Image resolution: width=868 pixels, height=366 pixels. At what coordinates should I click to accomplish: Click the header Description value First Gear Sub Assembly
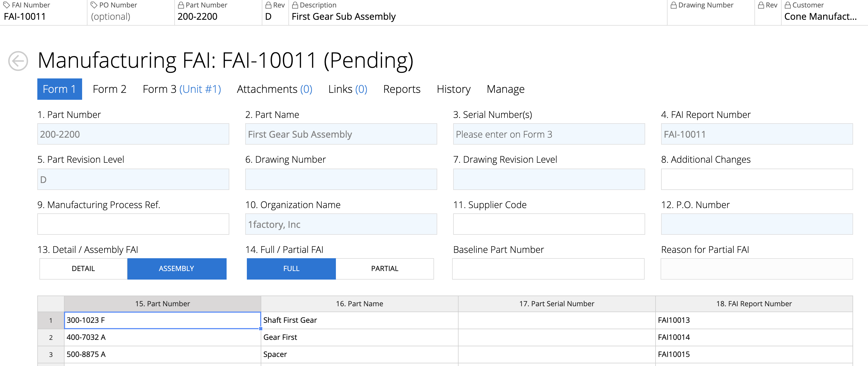coord(343,17)
